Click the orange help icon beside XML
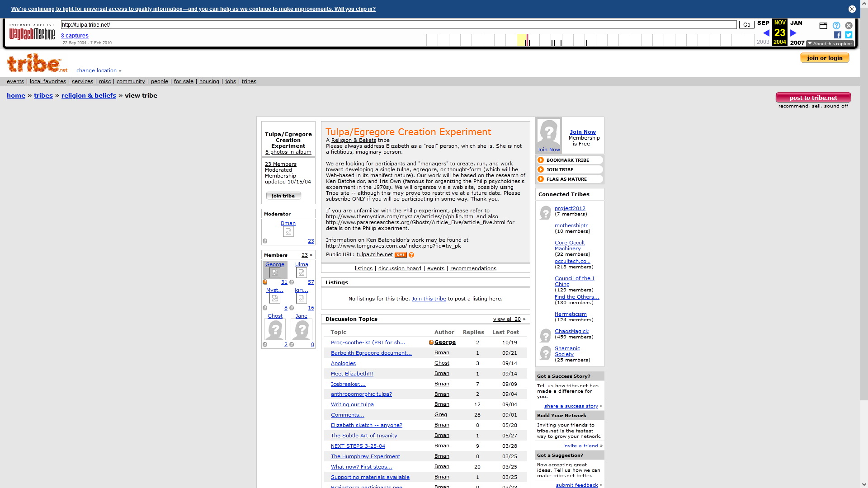The width and height of the screenshot is (868, 488). pos(411,255)
